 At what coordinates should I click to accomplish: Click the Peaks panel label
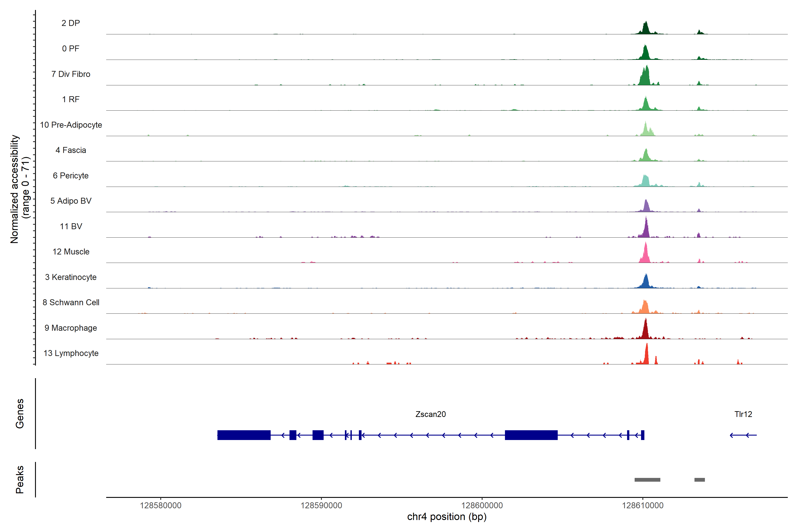tap(20, 479)
